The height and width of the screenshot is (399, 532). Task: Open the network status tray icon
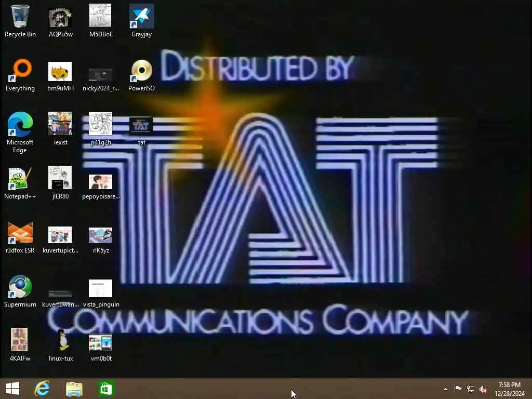[471, 389]
